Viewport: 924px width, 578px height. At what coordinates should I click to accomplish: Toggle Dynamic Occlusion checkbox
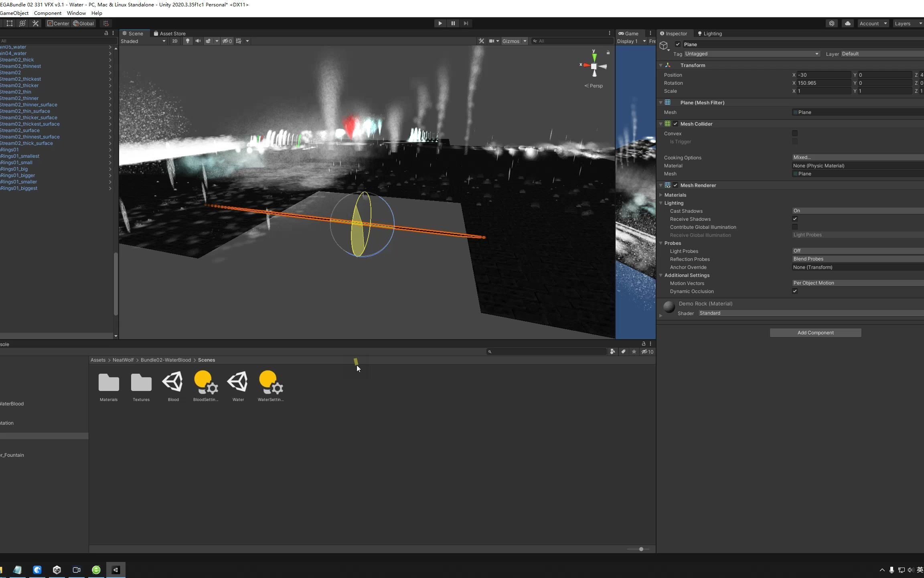click(x=794, y=291)
